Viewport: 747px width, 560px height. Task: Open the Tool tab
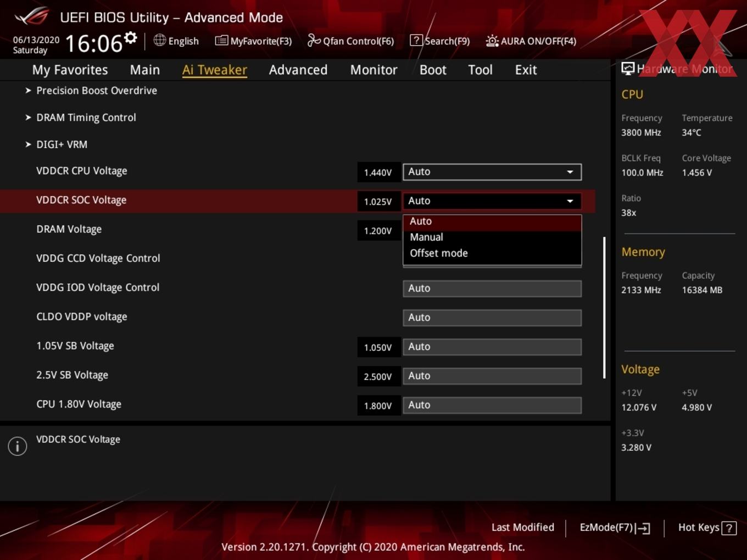(x=480, y=70)
